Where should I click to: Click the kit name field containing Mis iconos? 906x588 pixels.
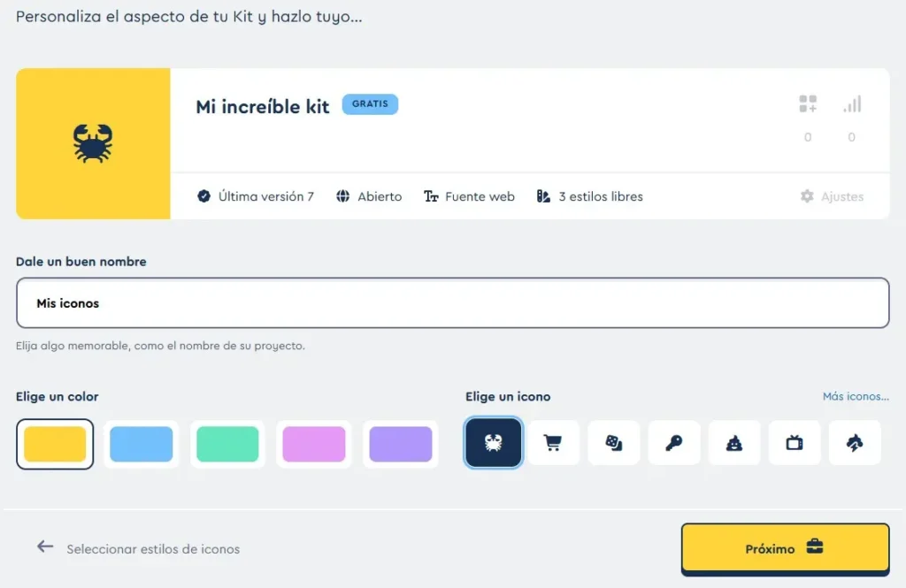pos(452,303)
